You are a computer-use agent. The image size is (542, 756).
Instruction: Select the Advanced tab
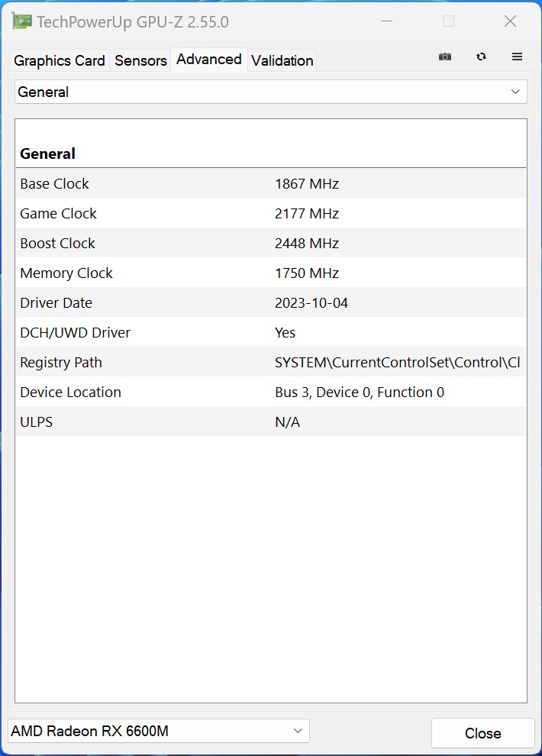pos(208,60)
